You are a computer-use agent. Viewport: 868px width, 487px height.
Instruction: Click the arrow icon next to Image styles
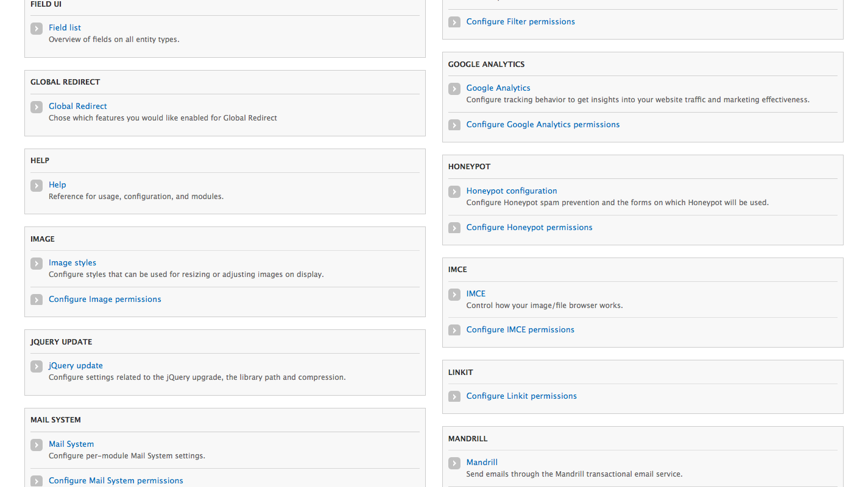[x=37, y=263]
